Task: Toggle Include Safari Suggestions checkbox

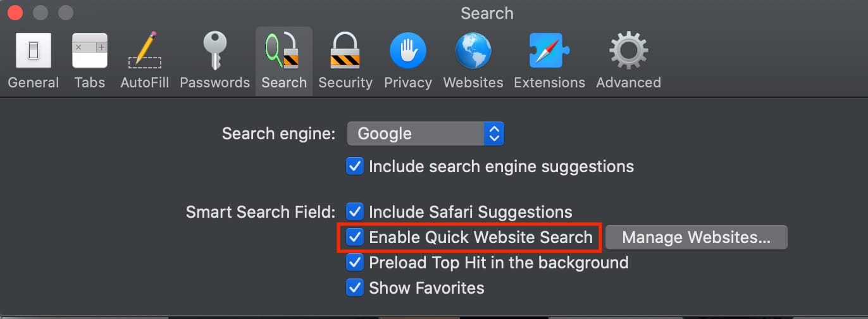Action: [x=355, y=212]
